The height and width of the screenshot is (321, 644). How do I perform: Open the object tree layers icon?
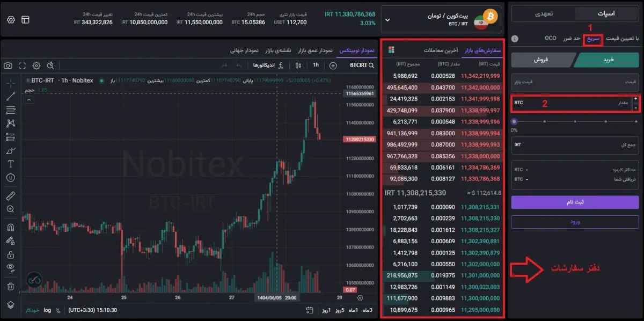pyautogui.click(x=11, y=304)
